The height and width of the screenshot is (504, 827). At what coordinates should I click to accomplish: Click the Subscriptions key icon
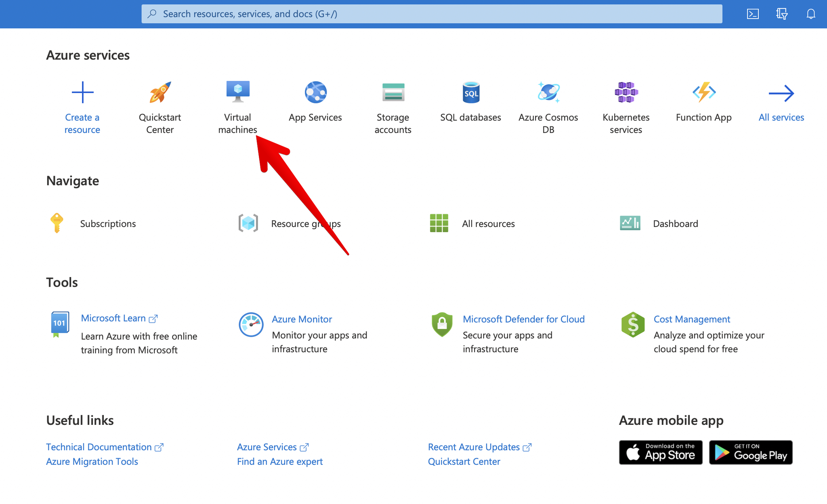pyautogui.click(x=57, y=223)
